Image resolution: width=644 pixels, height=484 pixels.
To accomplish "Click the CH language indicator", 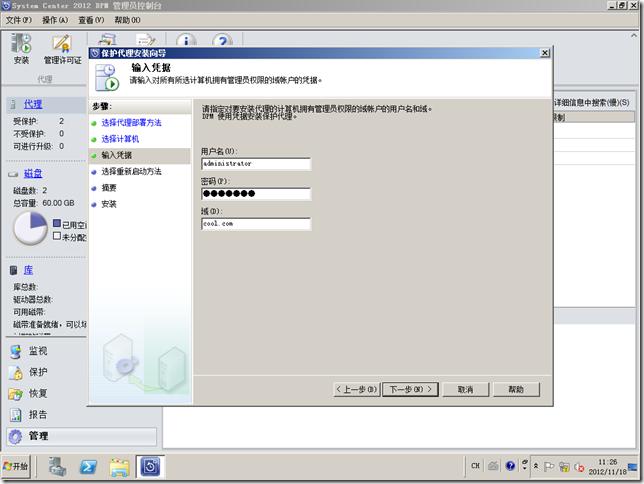I will point(475,466).
